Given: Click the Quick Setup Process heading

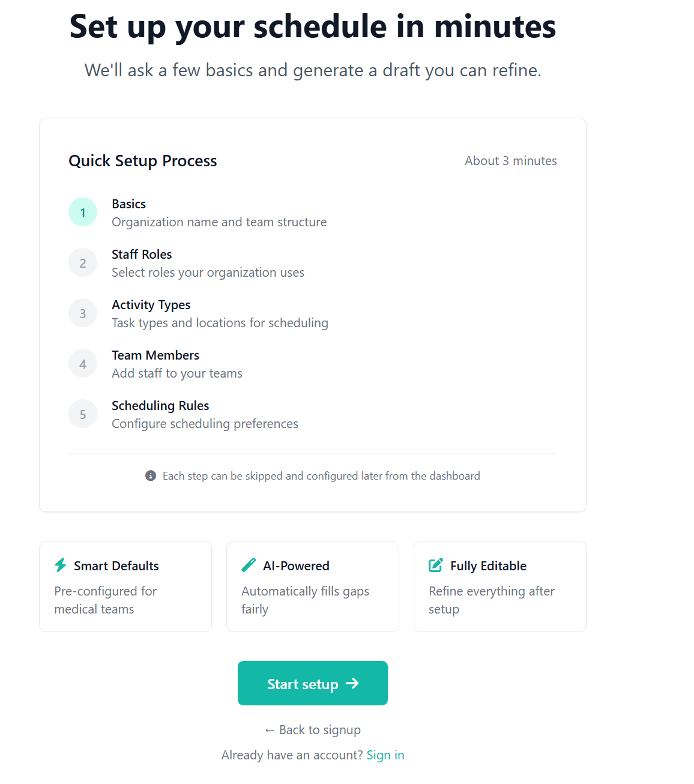Looking at the screenshot, I should 142,161.
